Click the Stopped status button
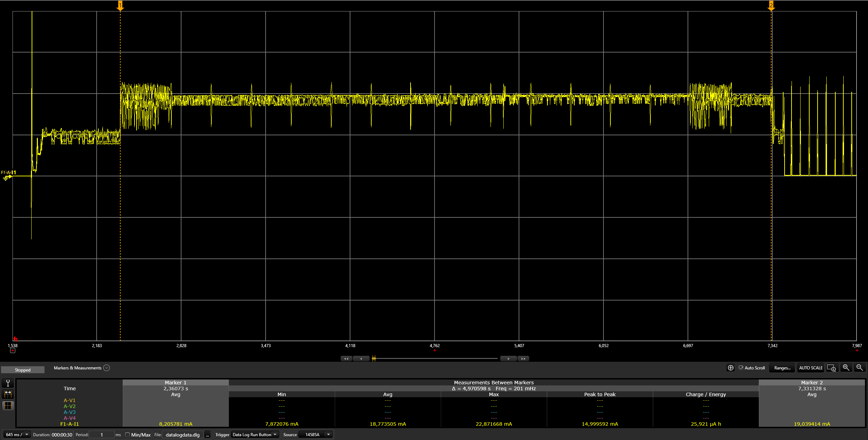 tap(23, 370)
